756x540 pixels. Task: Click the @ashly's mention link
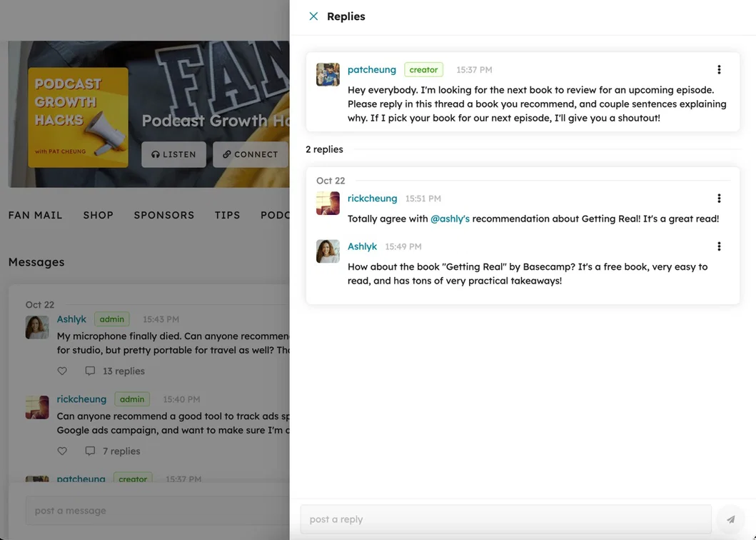click(x=450, y=219)
